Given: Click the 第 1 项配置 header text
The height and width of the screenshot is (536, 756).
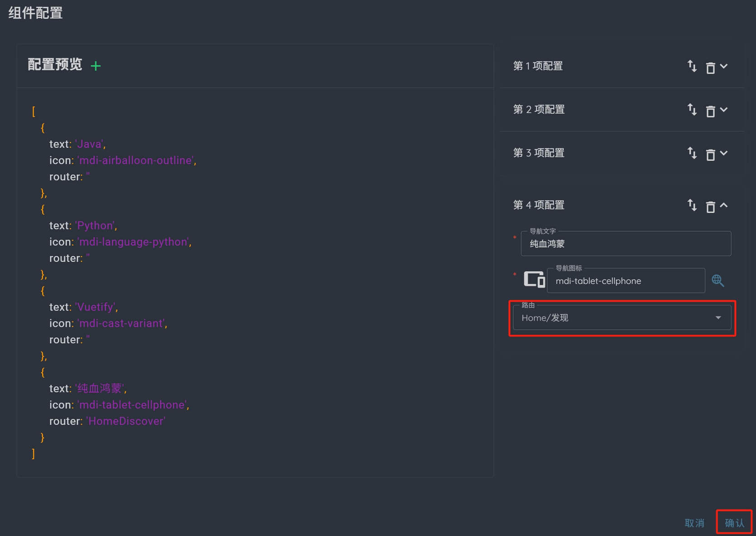Looking at the screenshot, I should (x=538, y=66).
